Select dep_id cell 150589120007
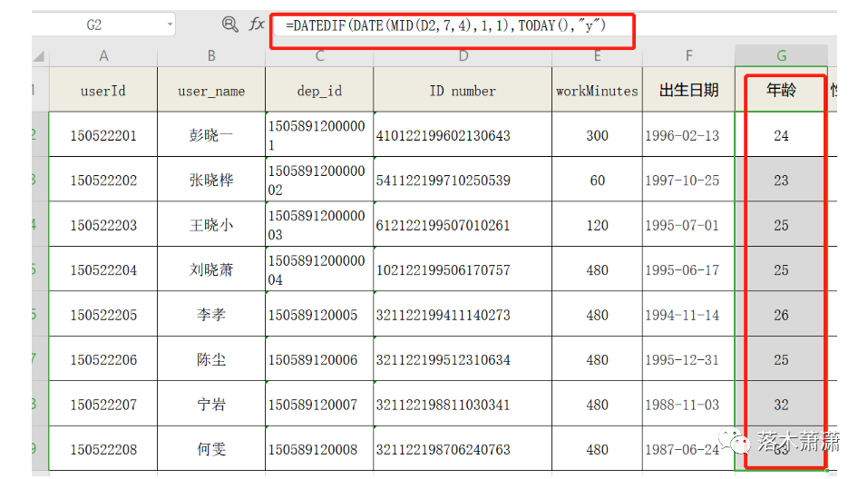This screenshot has height=479, width=868. [319, 404]
